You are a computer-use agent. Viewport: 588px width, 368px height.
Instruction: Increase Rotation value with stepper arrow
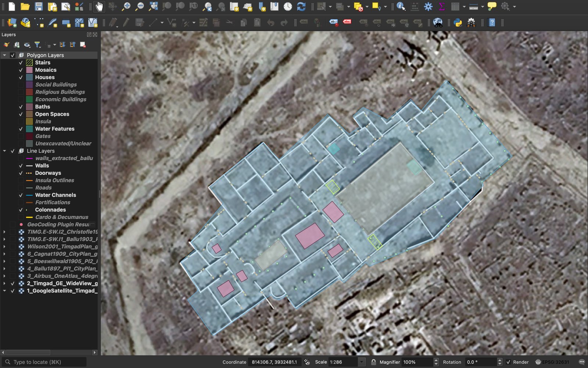coord(499,360)
